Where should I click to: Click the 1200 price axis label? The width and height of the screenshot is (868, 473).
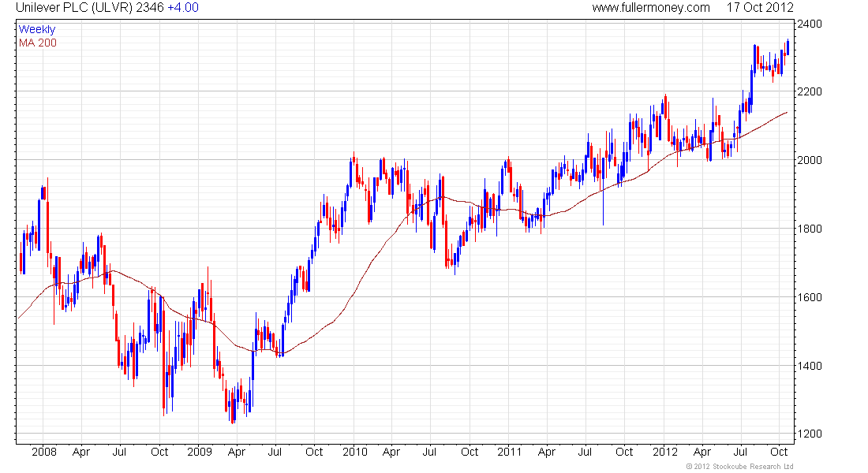click(810, 434)
